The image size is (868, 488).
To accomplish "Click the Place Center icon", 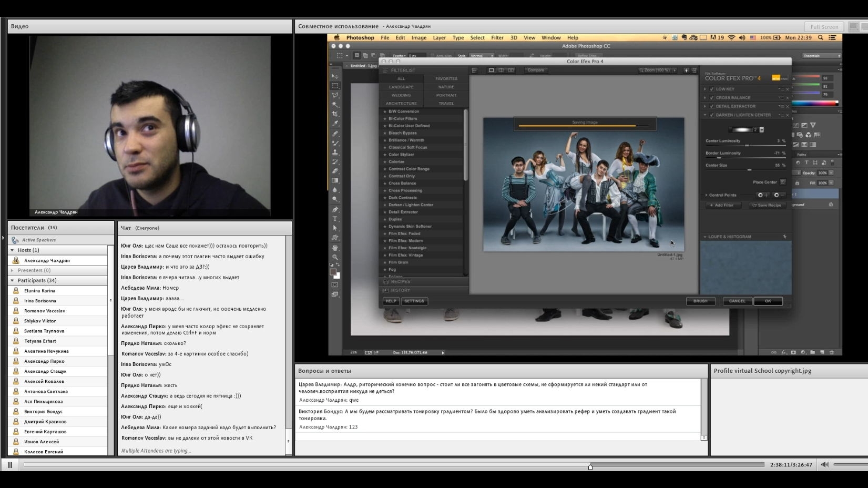I will click(x=783, y=182).
